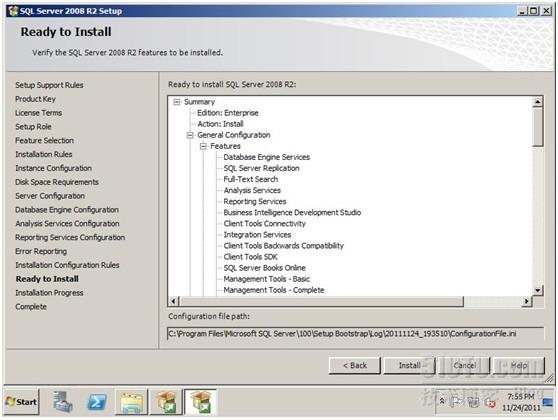Click the Instance Configuration step
The width and height of the screenshot is (558, 420).
click(53, 168)
